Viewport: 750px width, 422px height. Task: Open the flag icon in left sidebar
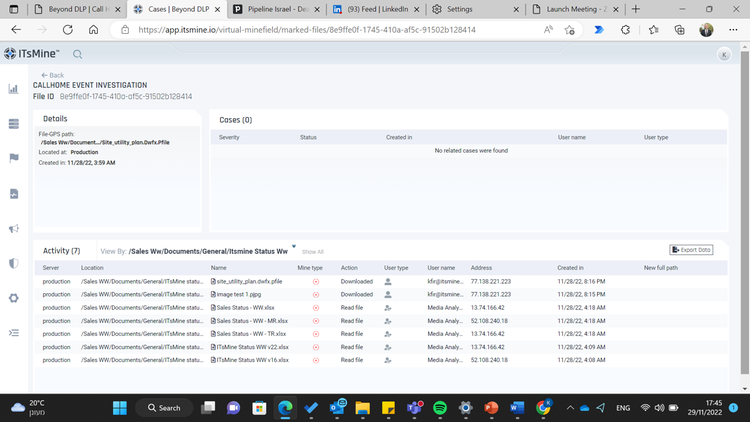click(x=14, y=158)
